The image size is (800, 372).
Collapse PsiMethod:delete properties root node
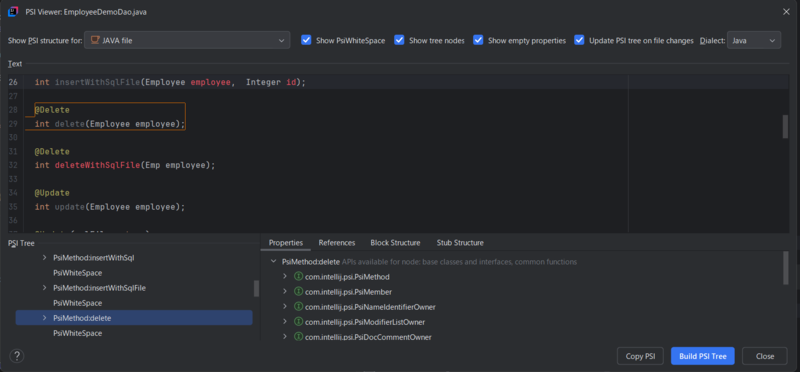coord(274,262)
